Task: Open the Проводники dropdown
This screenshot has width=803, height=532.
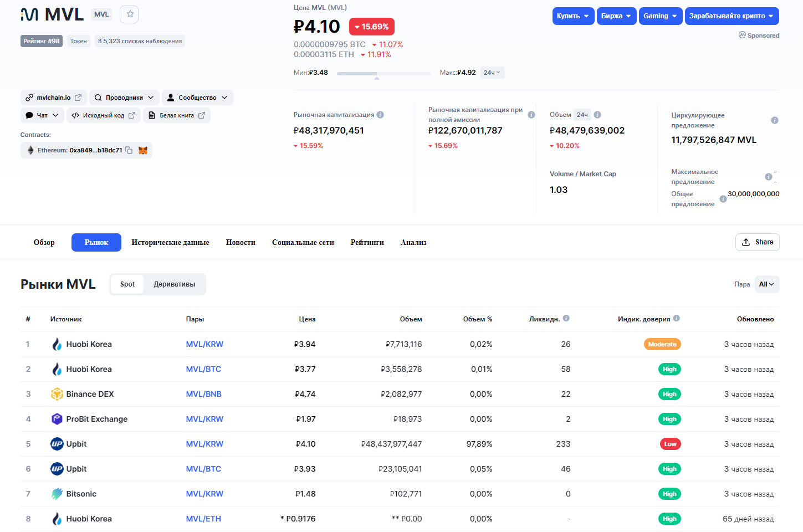Action: [124, 98]
